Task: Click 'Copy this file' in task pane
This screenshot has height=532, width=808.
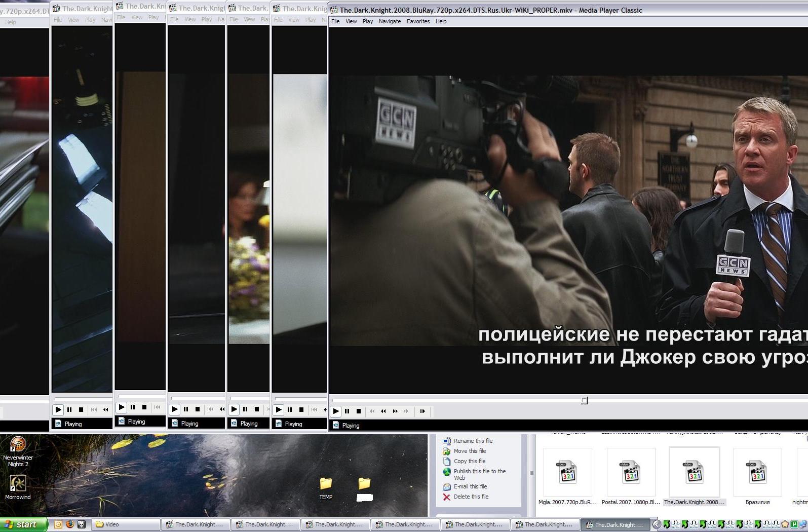Action: [x=470, y=461]
